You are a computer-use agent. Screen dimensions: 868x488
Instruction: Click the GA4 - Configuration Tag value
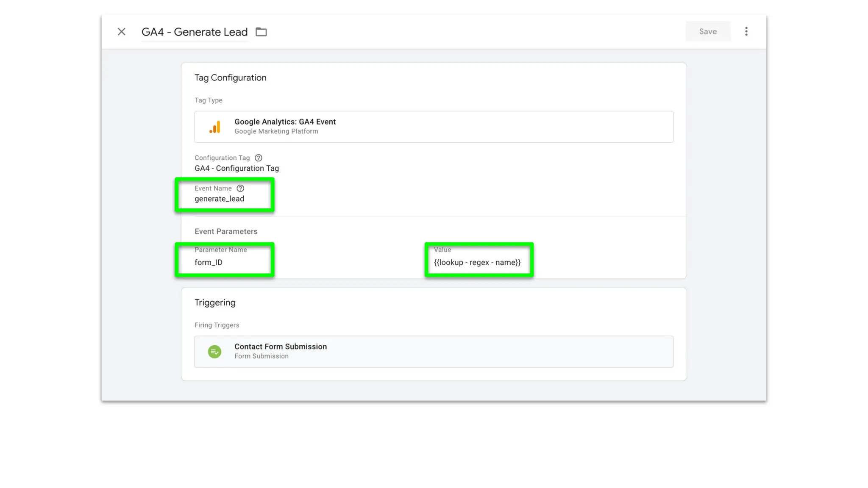click(x=236, y=168)
